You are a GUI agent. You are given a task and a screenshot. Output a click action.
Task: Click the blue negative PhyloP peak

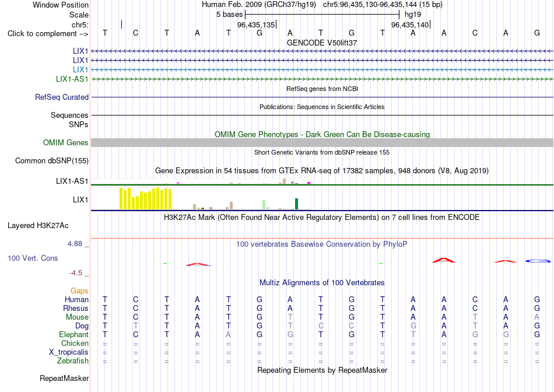click(x=538, y=261)
